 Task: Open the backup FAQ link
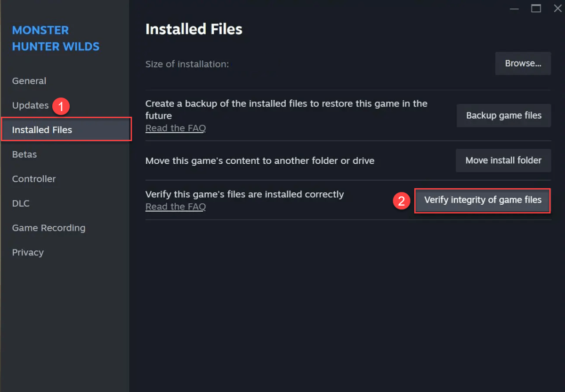175,128
